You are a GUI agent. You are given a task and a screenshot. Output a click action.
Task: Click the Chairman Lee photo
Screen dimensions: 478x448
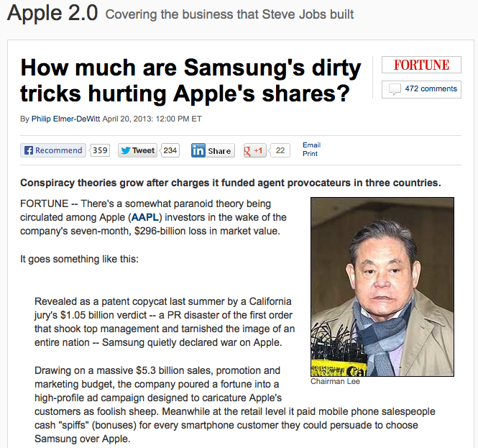tap(382, 287)
